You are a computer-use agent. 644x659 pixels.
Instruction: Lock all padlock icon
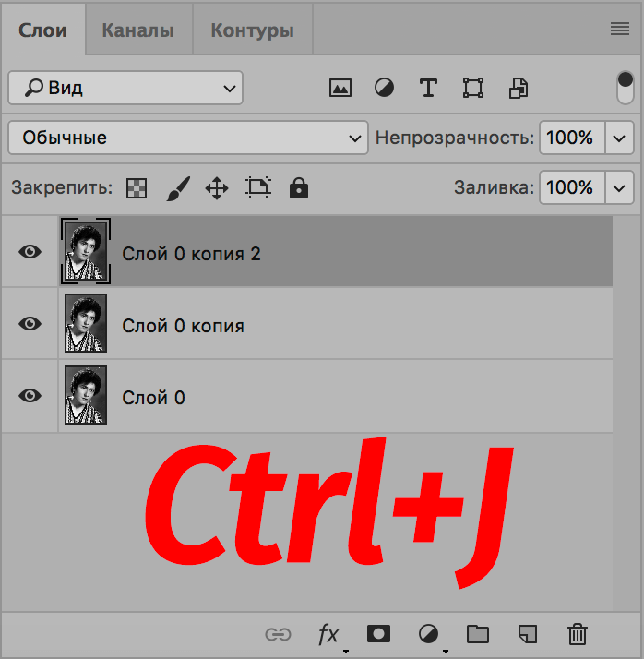tap(299, 187)
